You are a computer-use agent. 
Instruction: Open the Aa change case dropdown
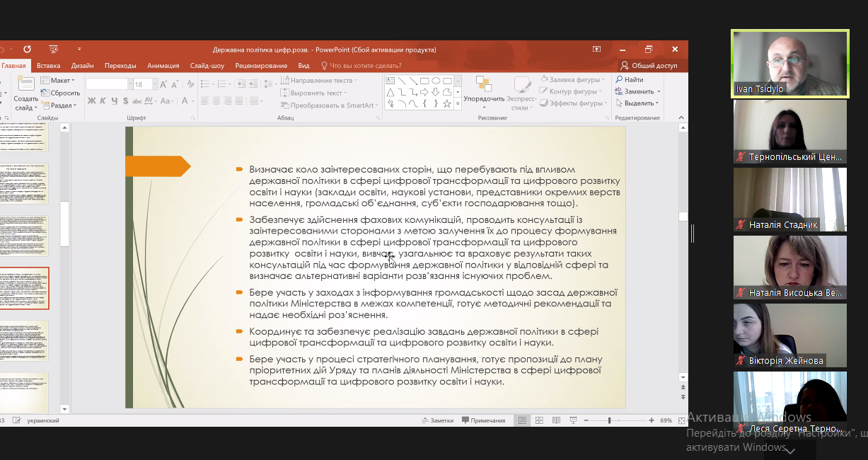tap(166, 101)
